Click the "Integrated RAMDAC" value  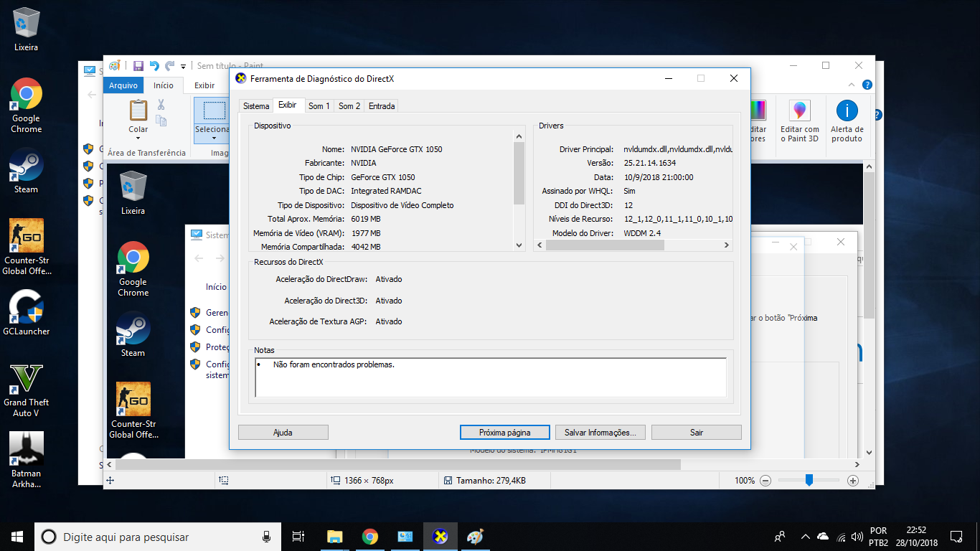pos(385,191)
